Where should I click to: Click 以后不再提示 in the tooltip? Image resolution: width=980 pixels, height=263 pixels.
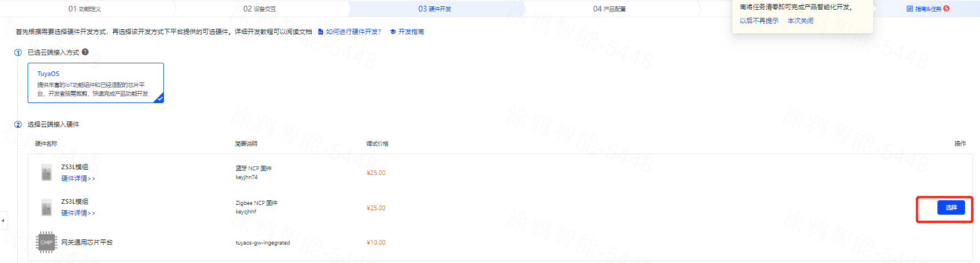click(759, 21)
